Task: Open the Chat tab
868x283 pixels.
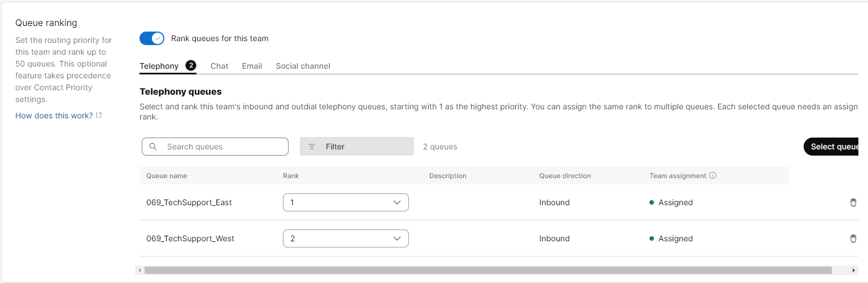Action: pyautogui.click(x=219, y=66)
